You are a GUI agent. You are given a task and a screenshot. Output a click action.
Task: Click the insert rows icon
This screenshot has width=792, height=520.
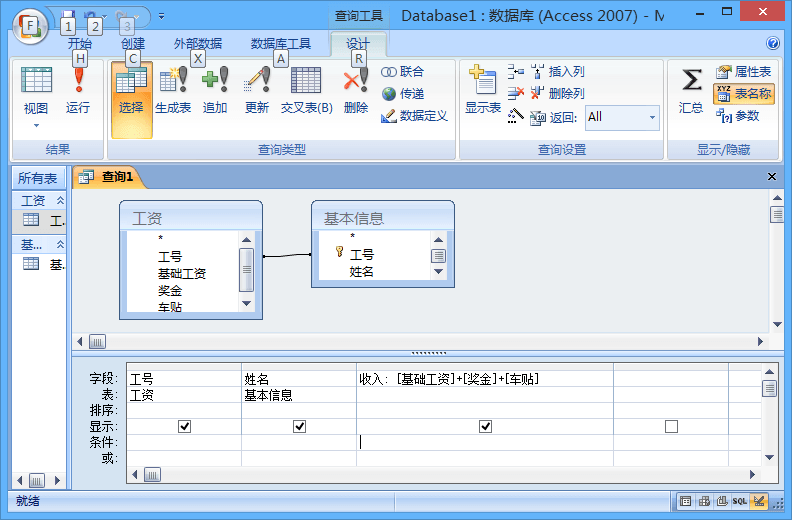point(516,71)
